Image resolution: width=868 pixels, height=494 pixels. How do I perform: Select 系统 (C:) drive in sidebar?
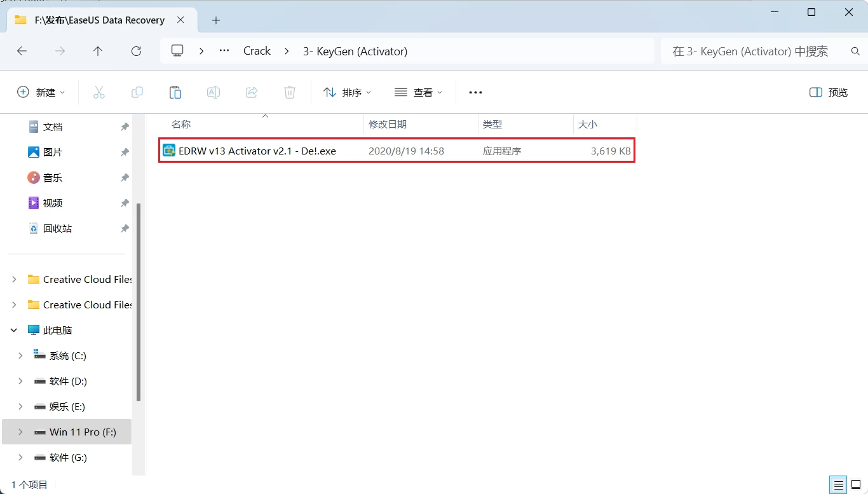click(x=67, y=356)
